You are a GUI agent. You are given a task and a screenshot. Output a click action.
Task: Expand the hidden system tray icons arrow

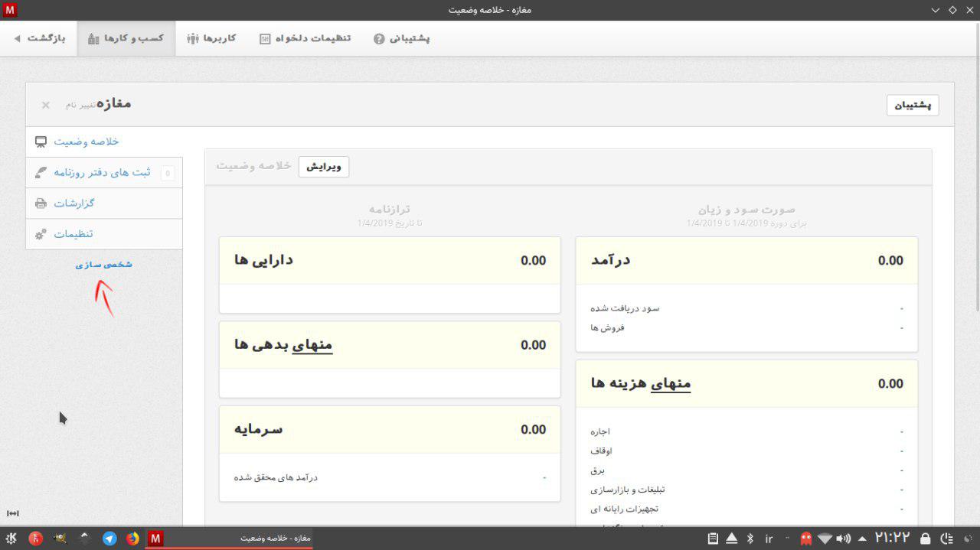click(x=863, y=539)
